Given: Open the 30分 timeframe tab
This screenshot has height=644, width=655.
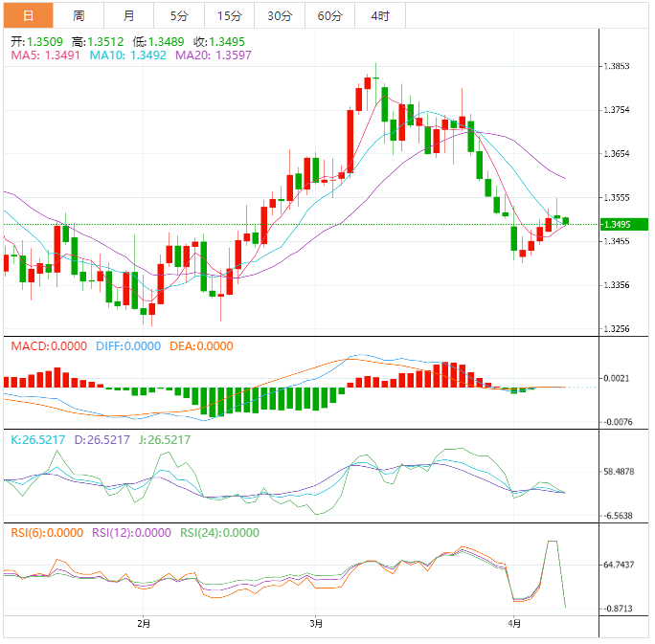Looking at the screenshot, I should tap(280, 15).
